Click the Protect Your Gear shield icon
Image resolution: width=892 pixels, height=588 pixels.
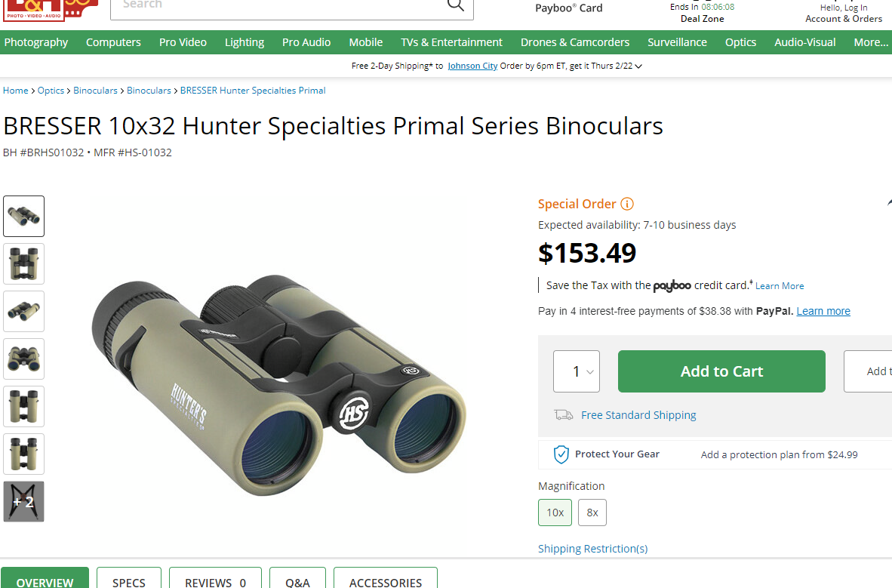pos(561,454)
